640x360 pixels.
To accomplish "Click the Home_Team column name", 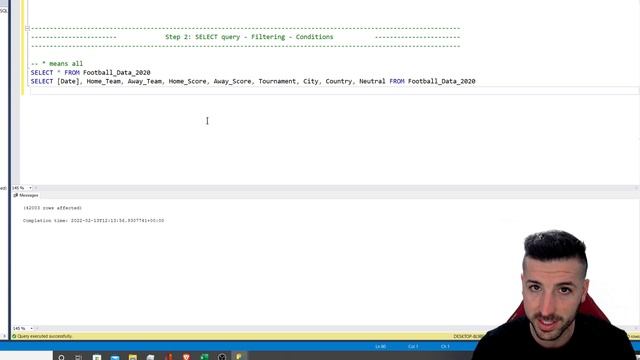I will (104, 81).
